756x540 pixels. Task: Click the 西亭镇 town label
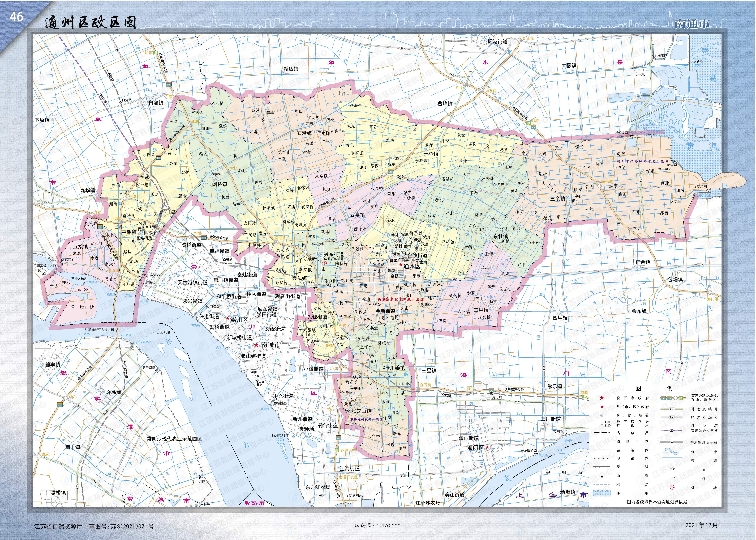coord(358,215)
